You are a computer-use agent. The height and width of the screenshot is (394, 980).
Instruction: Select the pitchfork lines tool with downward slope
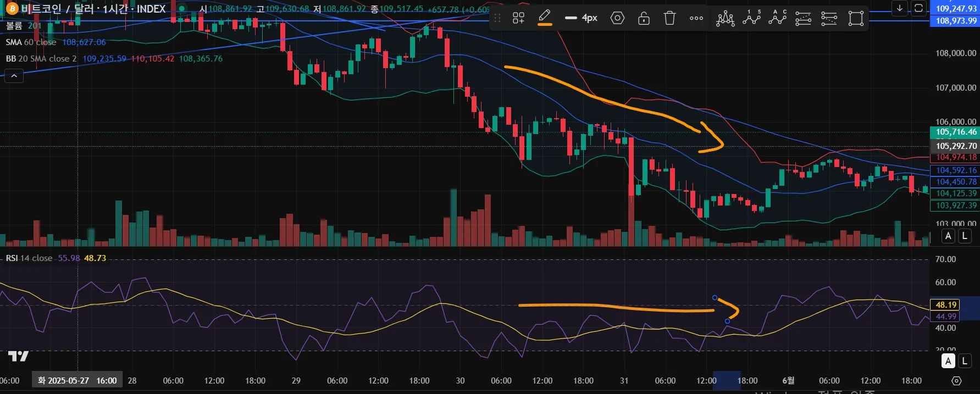point(829,19)
